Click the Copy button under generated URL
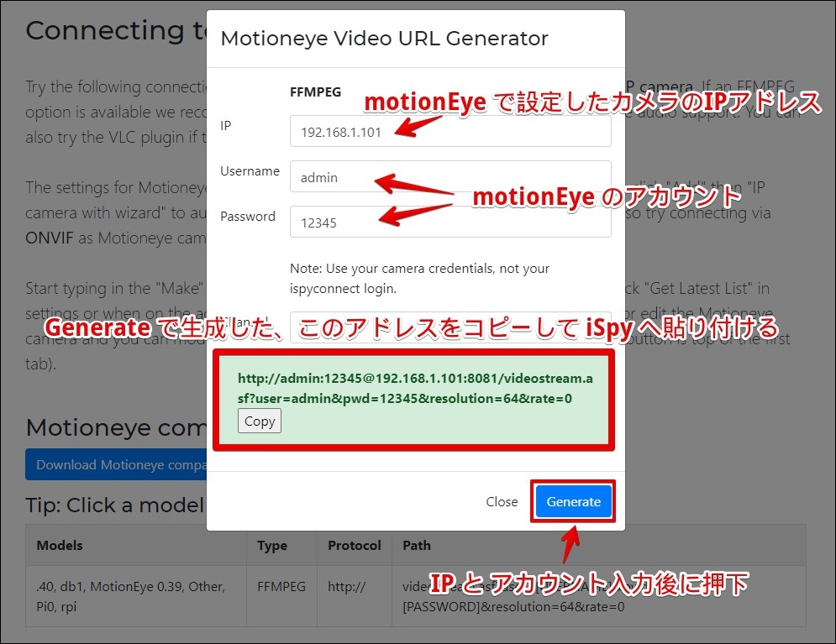 (x=259, y=421)
